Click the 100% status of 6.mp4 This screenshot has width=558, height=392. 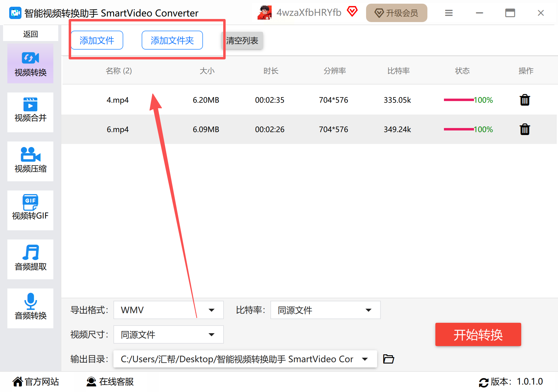[x=483, y=130]
